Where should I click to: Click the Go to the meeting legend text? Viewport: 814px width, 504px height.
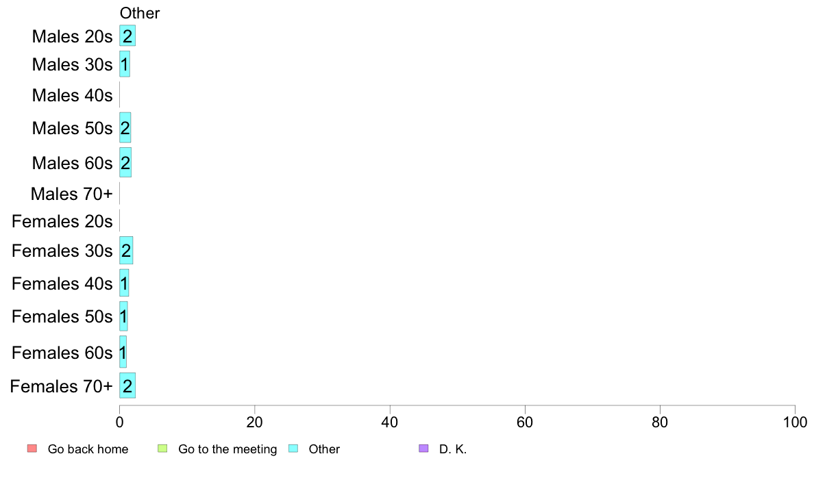[x=227, y=449]
